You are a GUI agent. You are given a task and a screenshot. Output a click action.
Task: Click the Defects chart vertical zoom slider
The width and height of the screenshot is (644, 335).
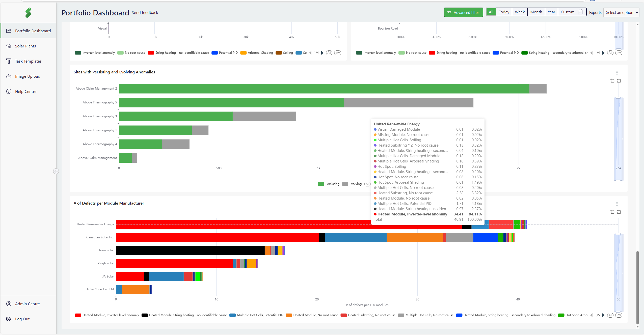coord(618,272)
